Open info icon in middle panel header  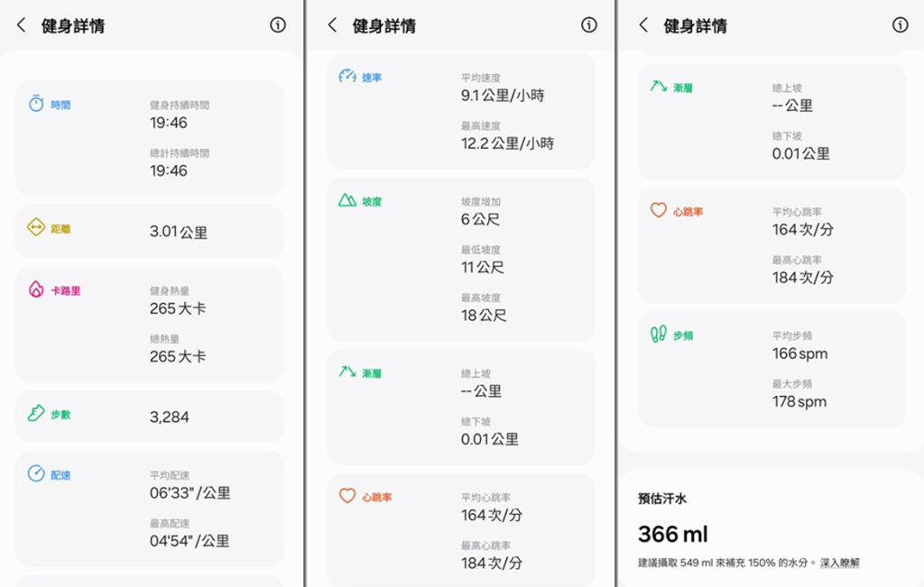[589, 25]
